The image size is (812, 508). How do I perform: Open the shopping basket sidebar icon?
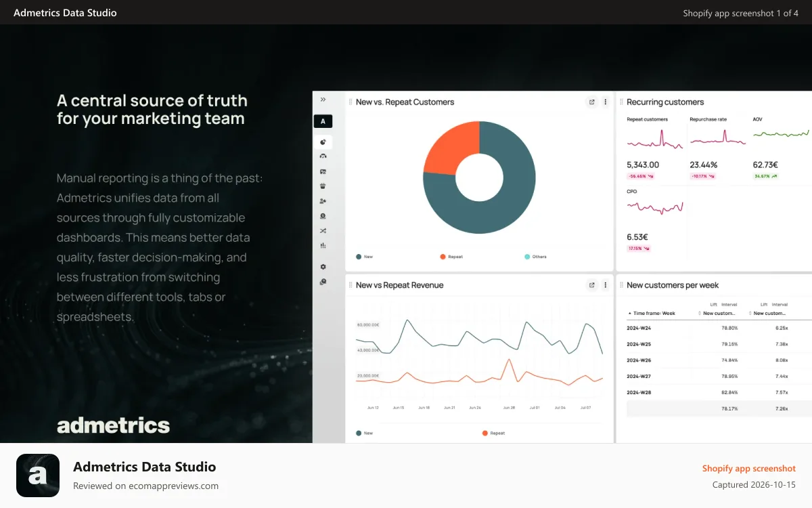click(x=323, y=186)
